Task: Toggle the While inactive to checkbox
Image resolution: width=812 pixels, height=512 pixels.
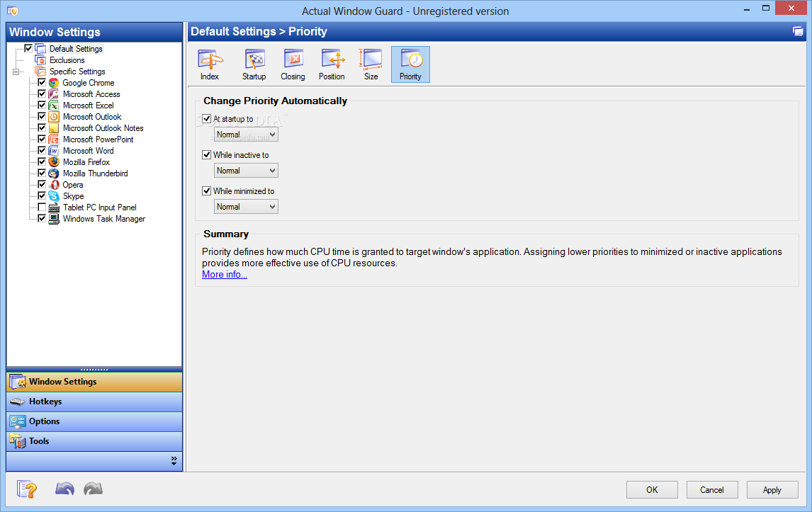Action: (x=207, y=155)
